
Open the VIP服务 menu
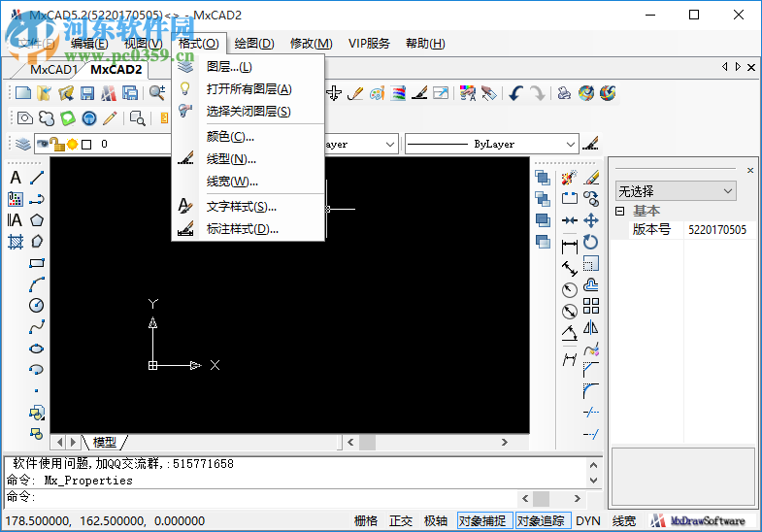click(369, 44)
